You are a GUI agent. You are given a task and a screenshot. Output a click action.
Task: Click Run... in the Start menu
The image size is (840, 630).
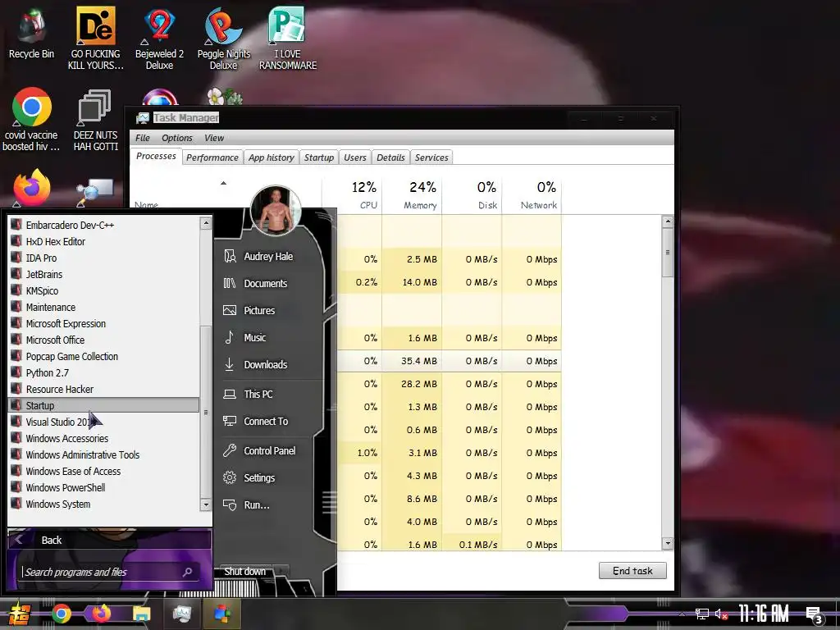(x=256, y=505)
